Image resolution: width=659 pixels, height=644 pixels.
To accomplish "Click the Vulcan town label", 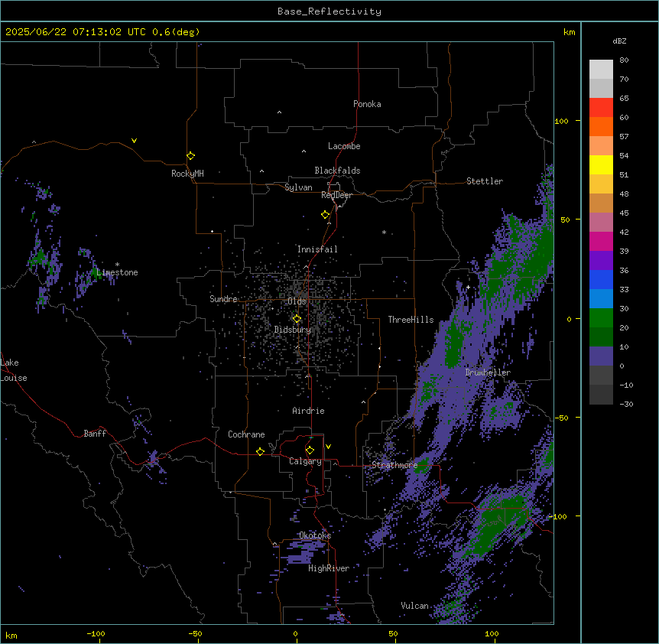I will click(415, 606).
